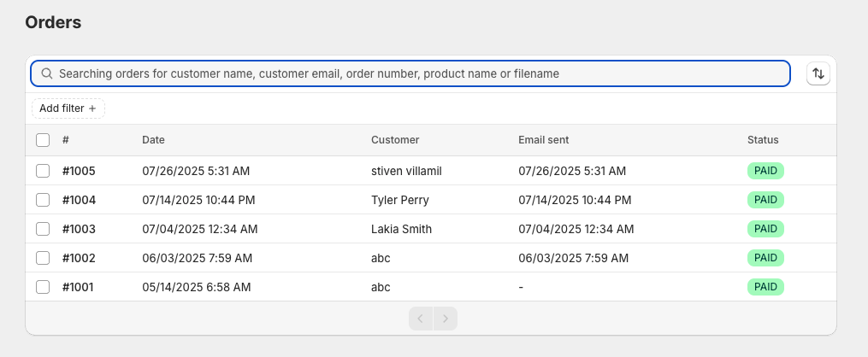Click the magnifying glass search icon
This screenshot has height=357, width=868.
tap(47, 73)
